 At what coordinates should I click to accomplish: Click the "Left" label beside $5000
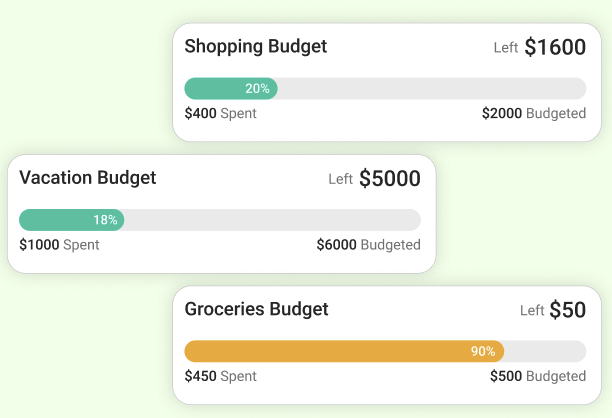point(341,180)
